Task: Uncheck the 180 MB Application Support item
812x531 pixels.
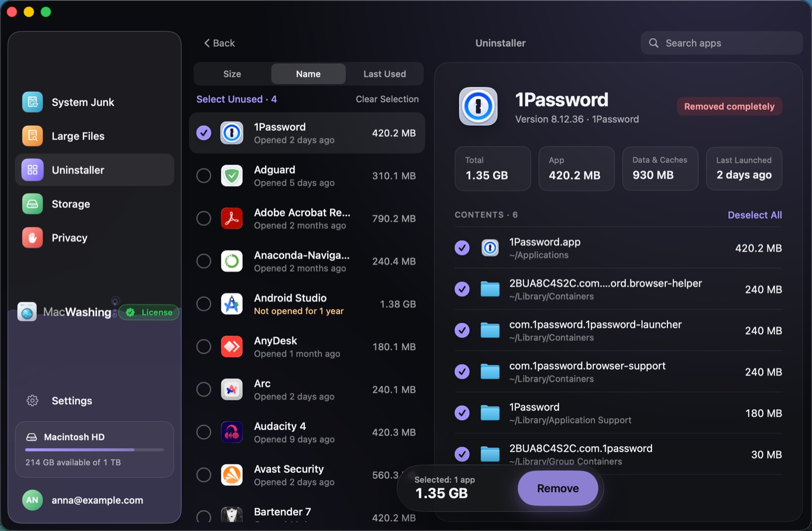Action: tap(462, 413)
